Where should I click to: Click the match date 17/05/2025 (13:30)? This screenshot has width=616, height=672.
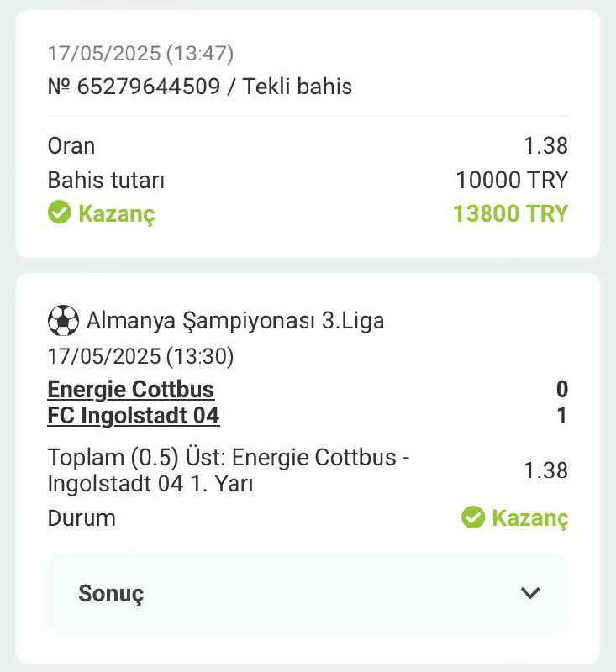(x=140, y=356)
